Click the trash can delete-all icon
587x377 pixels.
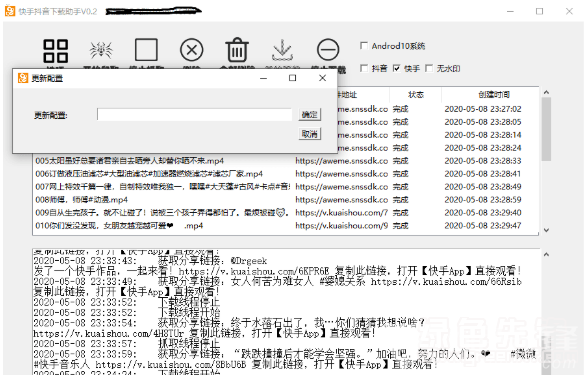(237, 49)
